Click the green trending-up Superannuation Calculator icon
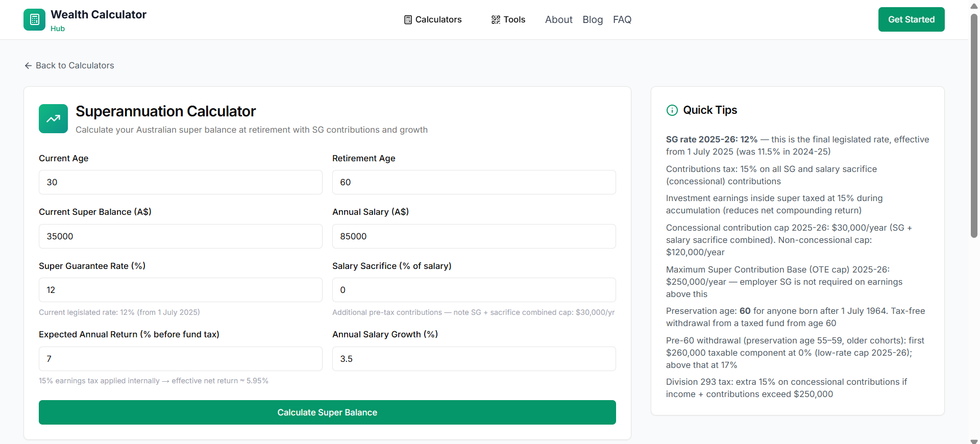 53,118
